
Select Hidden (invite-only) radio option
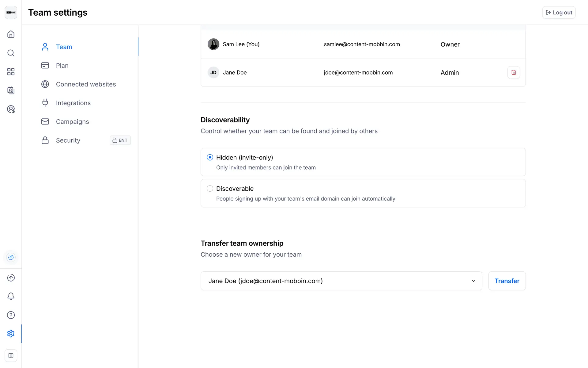(x=210, y=157)
